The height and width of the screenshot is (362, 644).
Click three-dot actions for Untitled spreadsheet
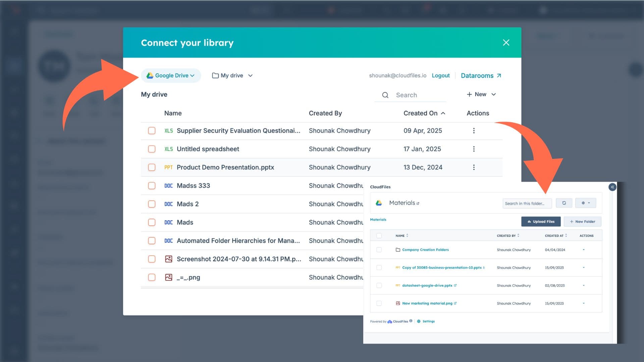coord(474,149)
